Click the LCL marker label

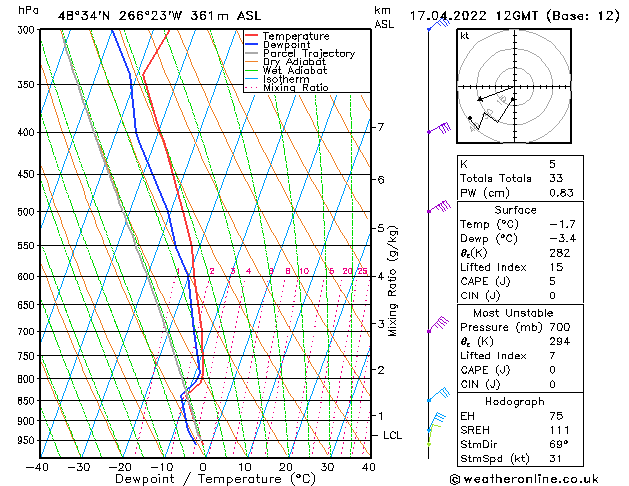[x=393, y=436]
